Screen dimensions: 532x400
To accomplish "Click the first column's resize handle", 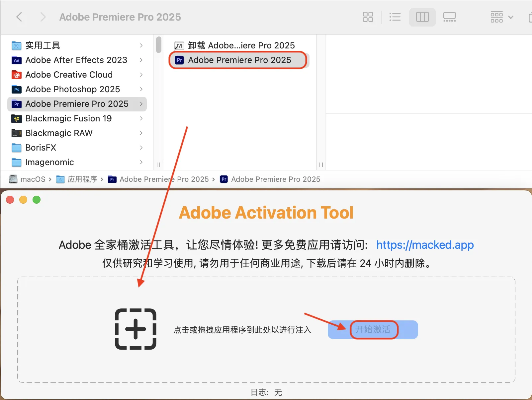I will (158, 165).
